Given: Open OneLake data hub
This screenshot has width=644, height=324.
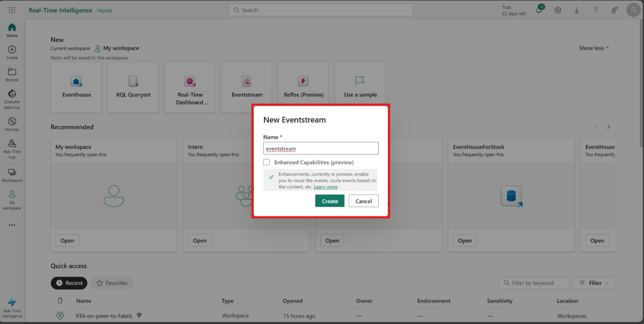Looking at the screenshot, I should coord(12,100).
